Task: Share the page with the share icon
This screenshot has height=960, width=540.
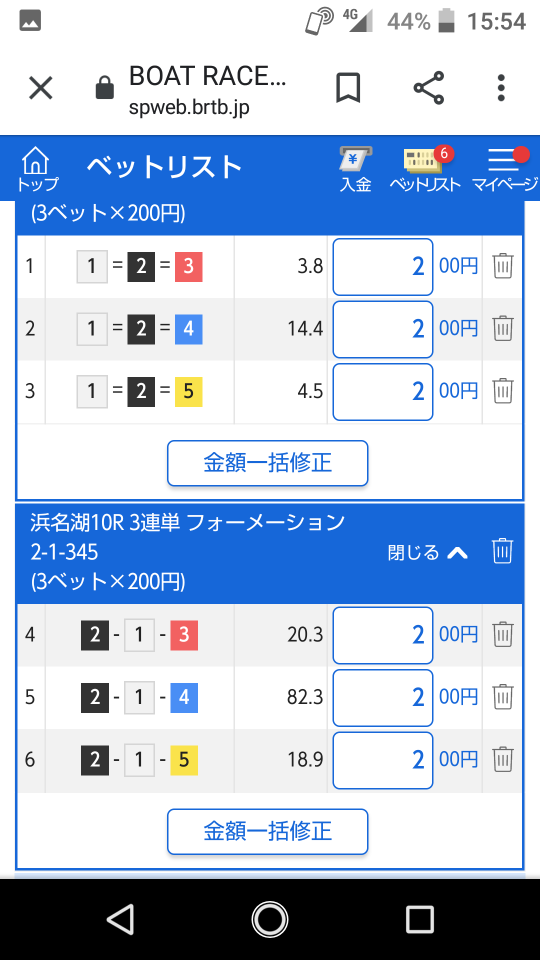Action: point(429,88)
